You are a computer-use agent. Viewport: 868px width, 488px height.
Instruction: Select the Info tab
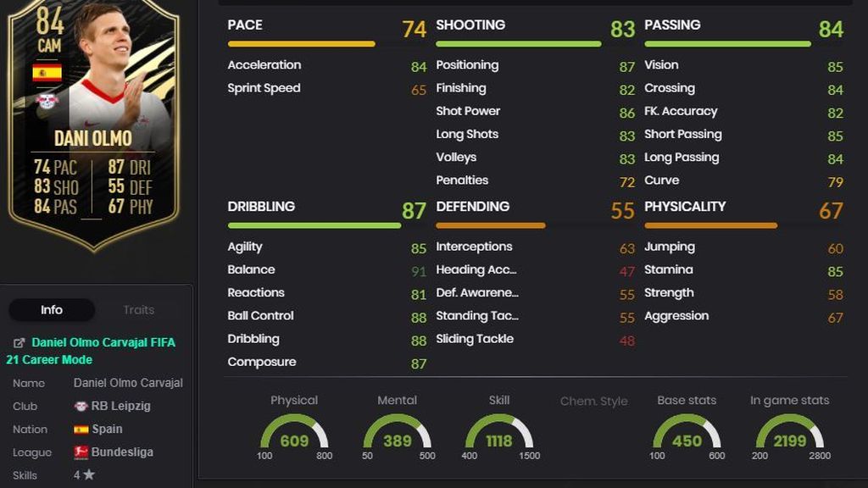point(52,310)
